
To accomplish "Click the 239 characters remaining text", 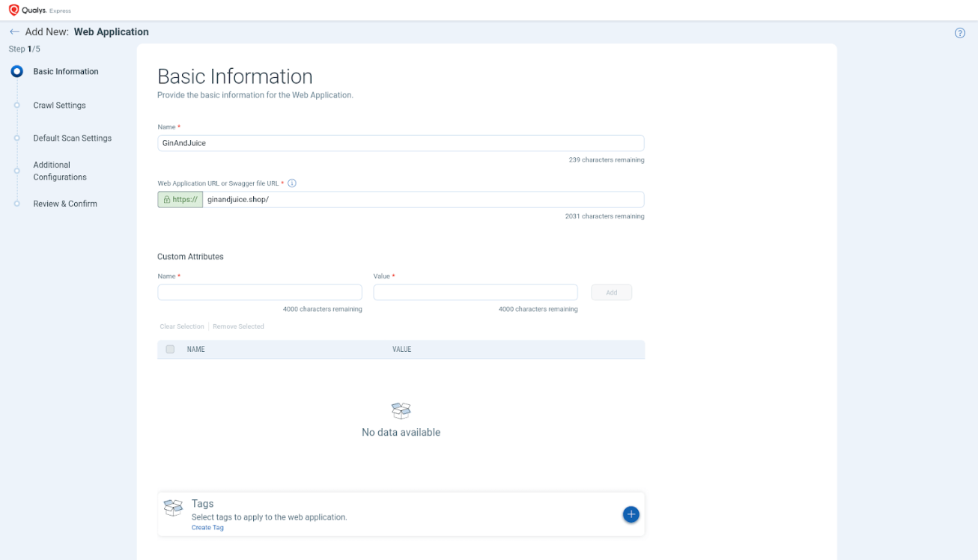I will [607, 160].
